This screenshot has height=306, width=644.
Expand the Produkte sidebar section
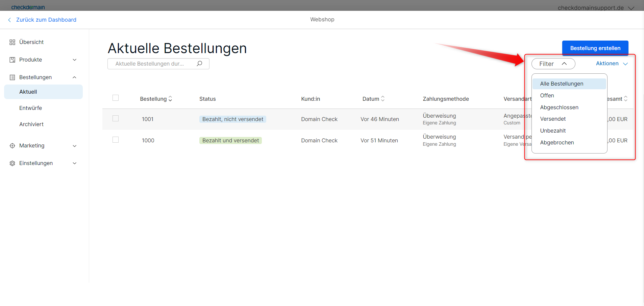click(x=74, y=60)
